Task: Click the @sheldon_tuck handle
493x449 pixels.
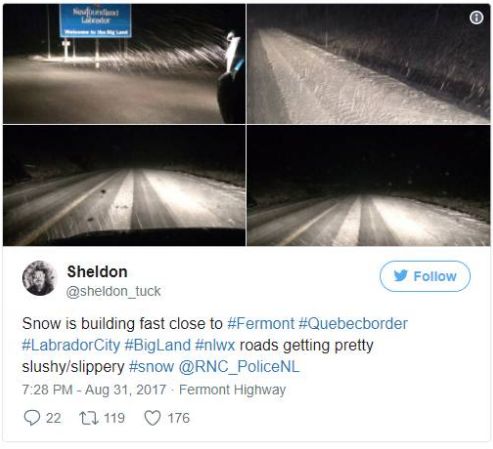Action: pyautogui.click(x=113, y=291)
